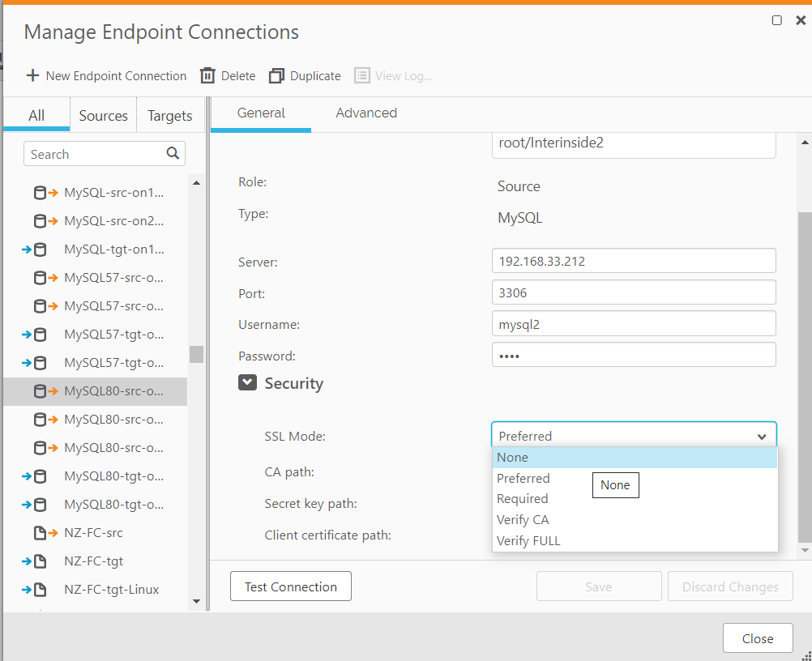Image resolution: width=812 pixels, height=661 pixels.
Task: Show only Sources endpoints tab
Action: tap(103, 116)
